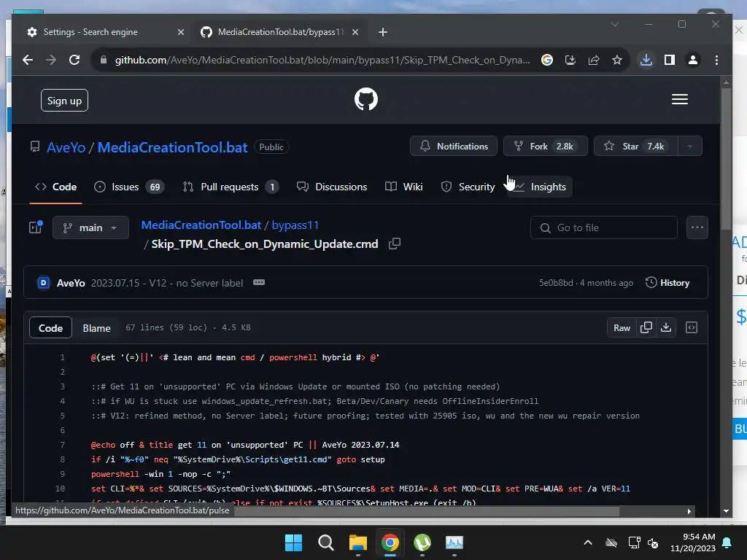The image size is (747, 560).
Task: Switch to the Code tab
Action: [x=55, y=187]
